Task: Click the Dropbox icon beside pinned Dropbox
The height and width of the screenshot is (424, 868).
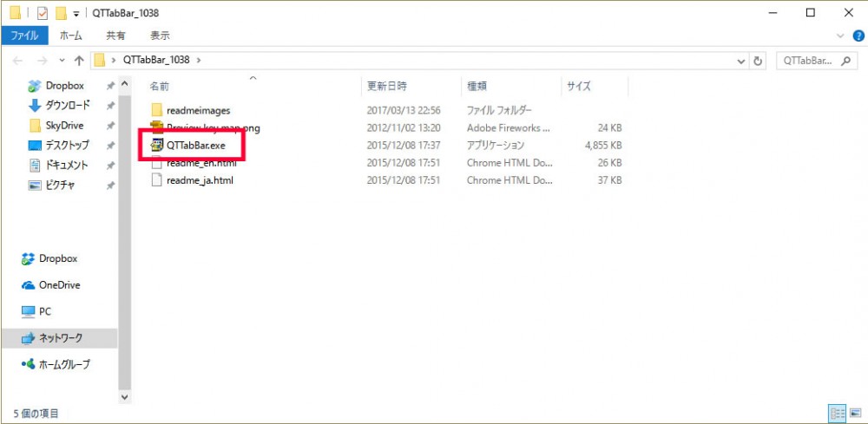Action: point(35,86)
